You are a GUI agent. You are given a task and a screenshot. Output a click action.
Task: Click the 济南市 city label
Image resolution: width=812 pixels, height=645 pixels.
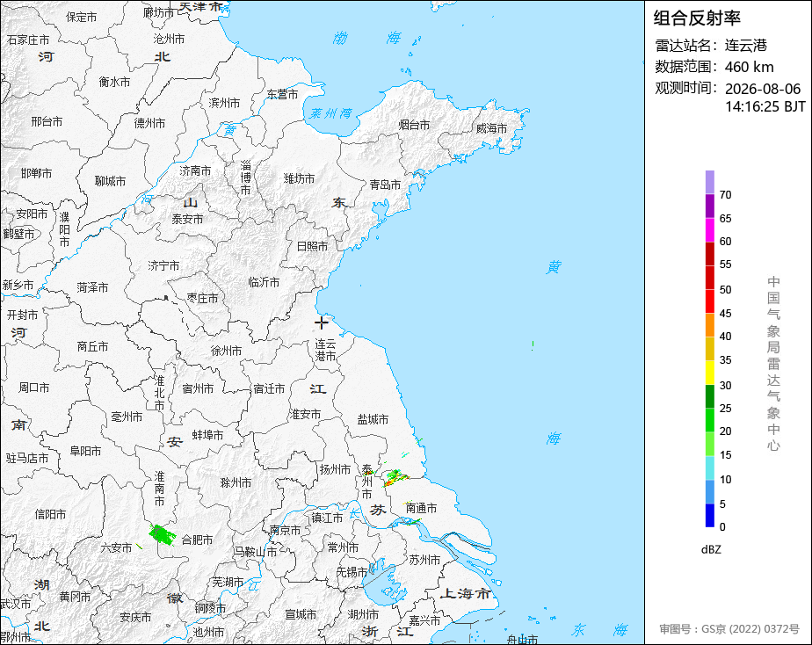point(195,170)
